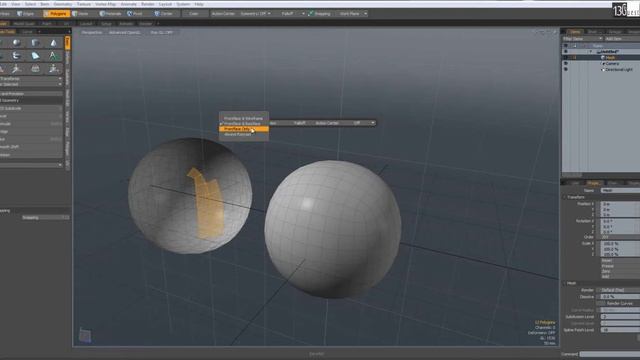This screenshot has height=360, width=640.
Task: Open the Off dropdown in popup bar
Action: 363,123
